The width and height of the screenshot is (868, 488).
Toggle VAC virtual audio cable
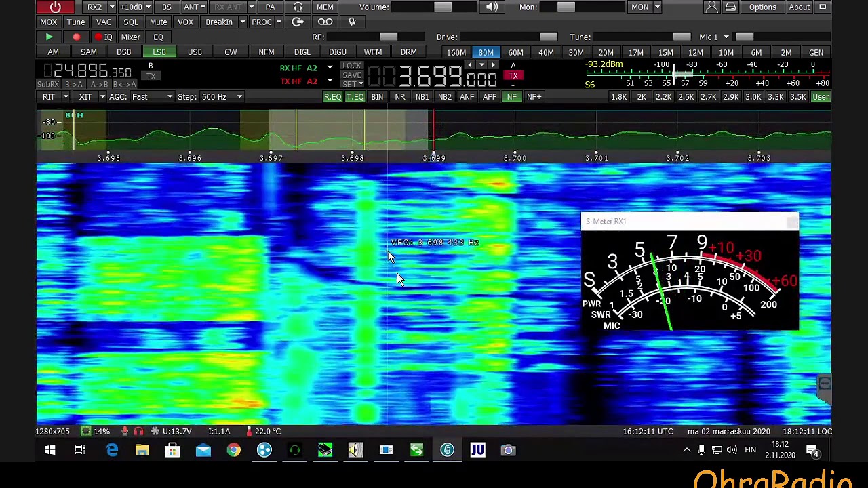[x=104, y=22]
